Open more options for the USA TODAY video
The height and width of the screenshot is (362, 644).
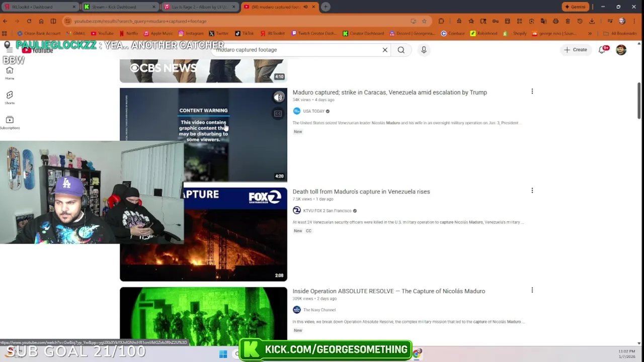point(532,92)
